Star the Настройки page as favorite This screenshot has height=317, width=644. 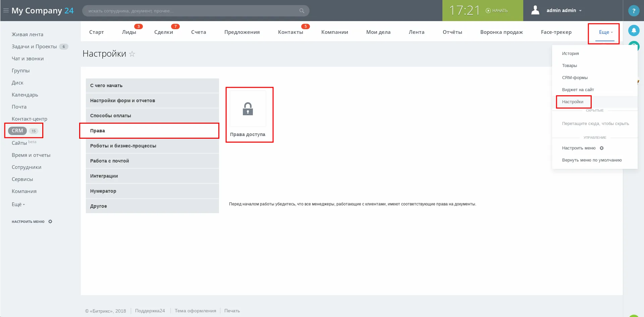(x=132, y=54)
